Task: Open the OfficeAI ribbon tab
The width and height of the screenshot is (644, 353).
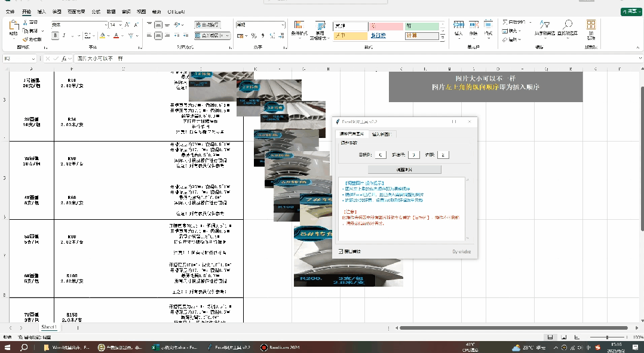Action: 176,12
